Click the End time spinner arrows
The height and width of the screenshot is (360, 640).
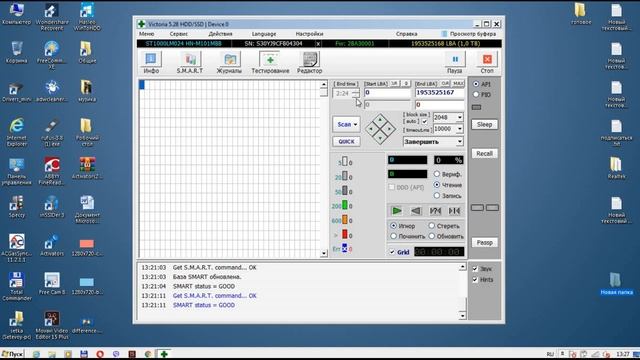coord(356,94)
